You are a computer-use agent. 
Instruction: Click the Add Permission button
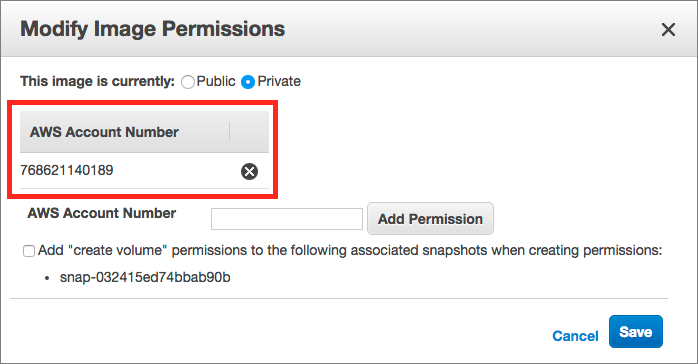coord(430,218)
